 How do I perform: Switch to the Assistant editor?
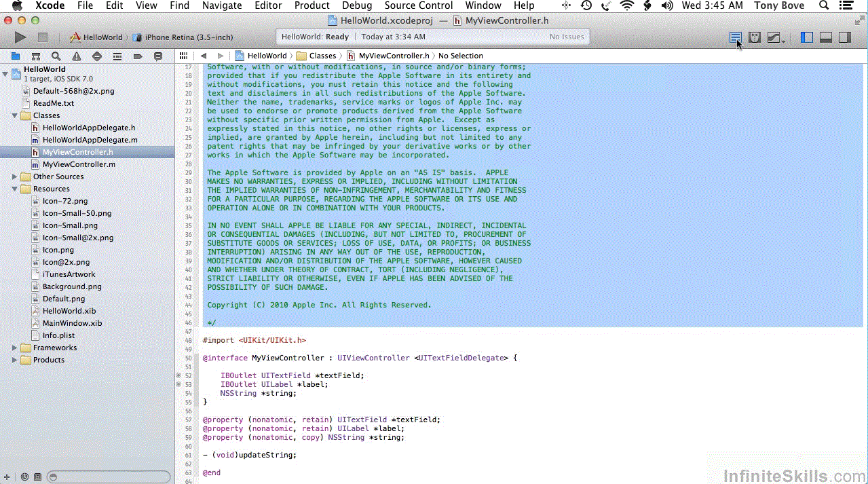[x=754, y=37]
